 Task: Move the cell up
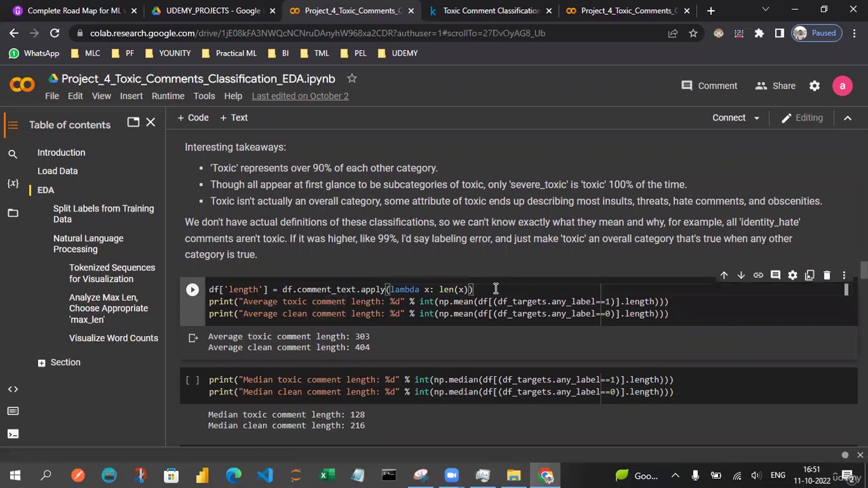coord(724,275)
